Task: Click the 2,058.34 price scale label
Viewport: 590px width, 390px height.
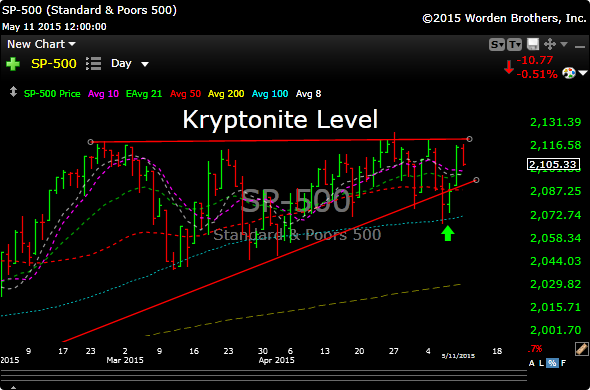Action: [555, 238]
